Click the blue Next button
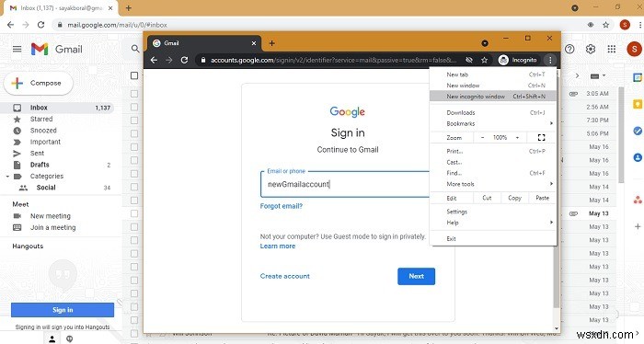The height and width of the screenshot is (344, 644). point(416,276)
